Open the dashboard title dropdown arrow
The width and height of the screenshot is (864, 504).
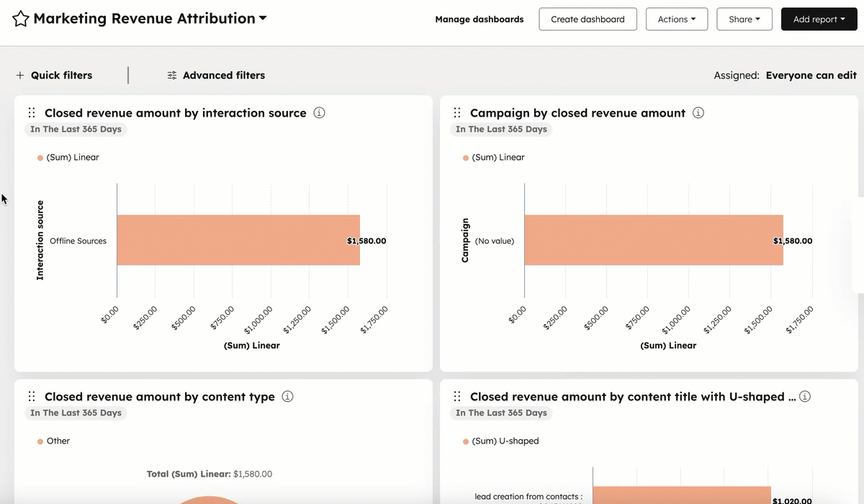(261, 18)
